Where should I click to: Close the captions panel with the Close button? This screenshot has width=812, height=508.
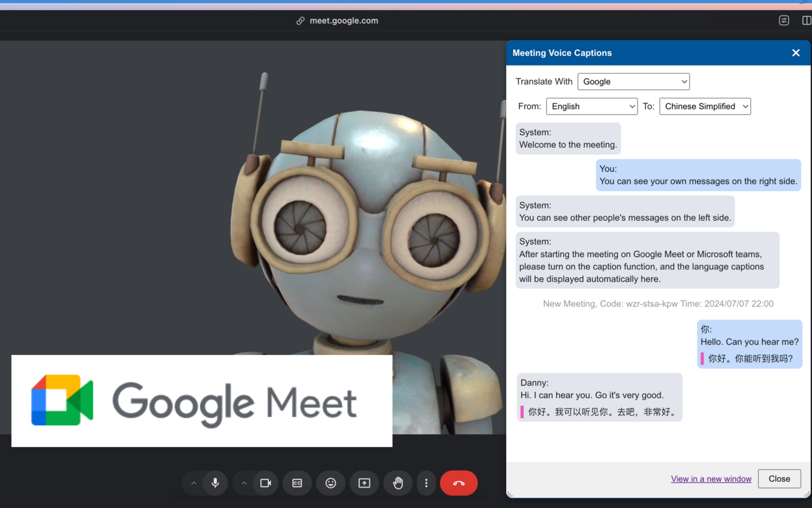click(x=779, y=478)
